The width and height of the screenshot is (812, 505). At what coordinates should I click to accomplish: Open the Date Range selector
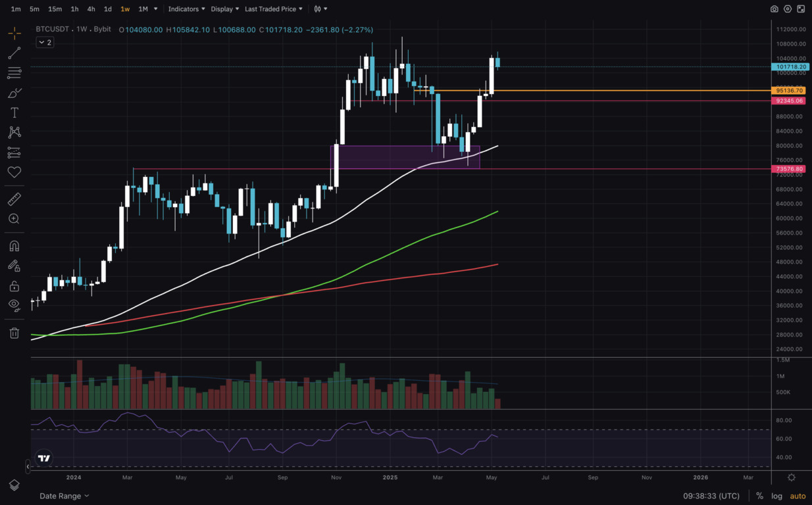pos(64,496)
